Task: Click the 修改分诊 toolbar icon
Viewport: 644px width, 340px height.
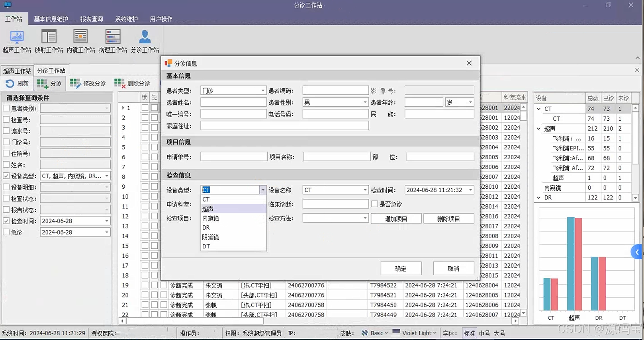Action: [75, 84]
